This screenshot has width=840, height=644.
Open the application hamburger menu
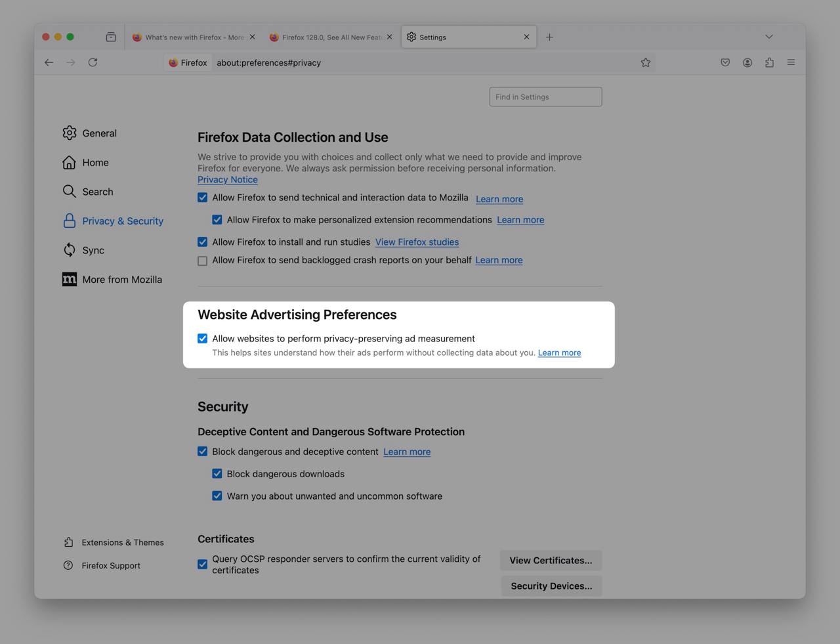point(791,62)
